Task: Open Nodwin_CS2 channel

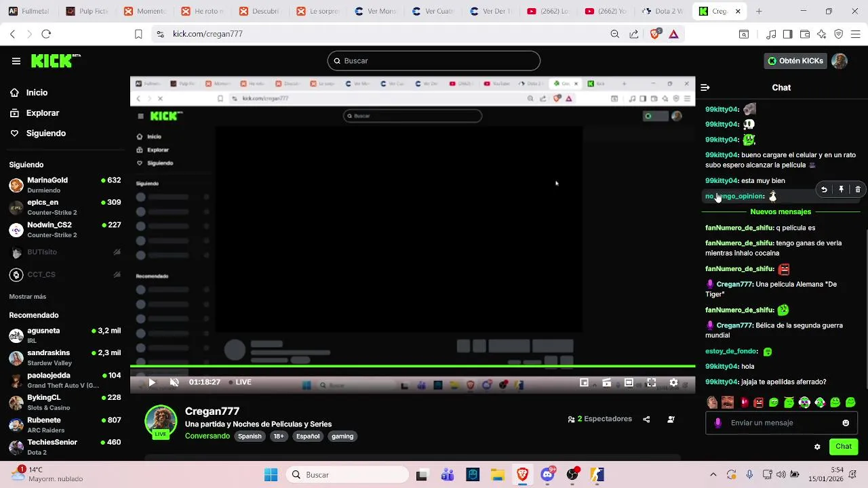Action: (65, 230)
